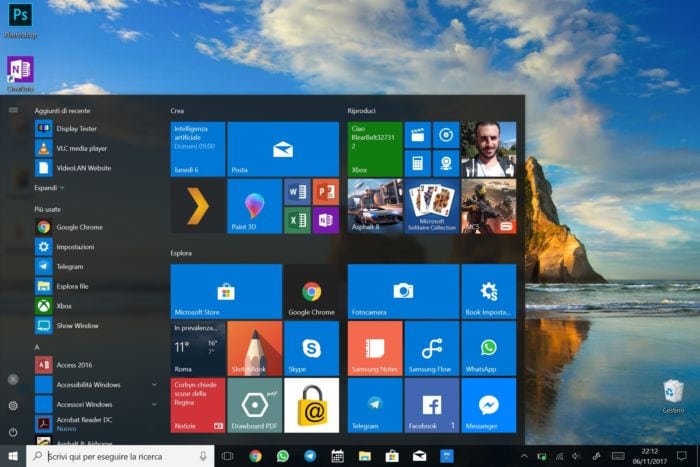Open the Fotocamera tile
This screenshot has height=467, width=700.
tap(404, 292)
